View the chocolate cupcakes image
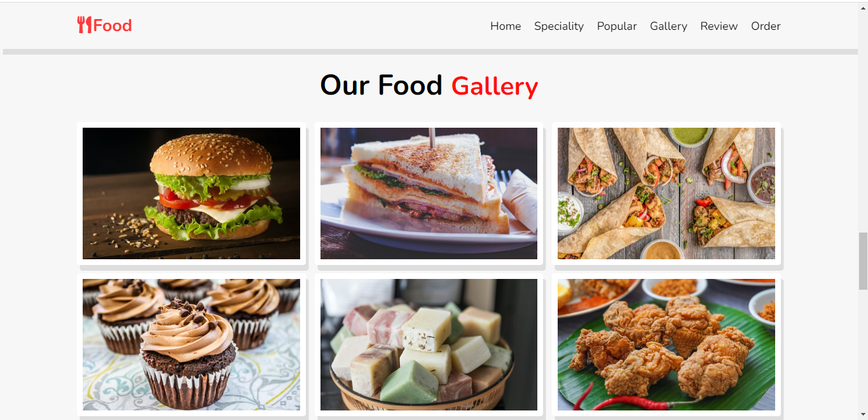Screen dimensions: 868x420 tap(191, 344)
